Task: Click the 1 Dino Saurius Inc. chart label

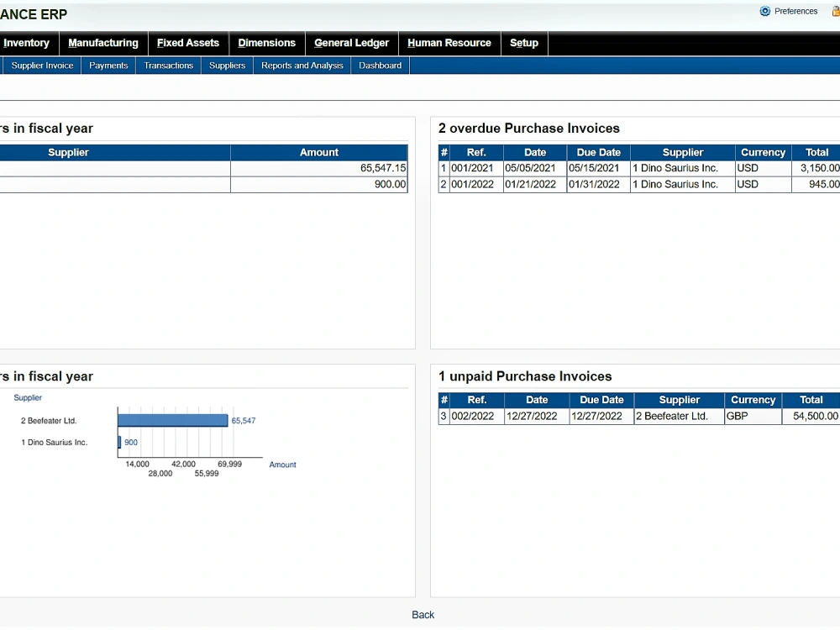Action: coord(54,443)
